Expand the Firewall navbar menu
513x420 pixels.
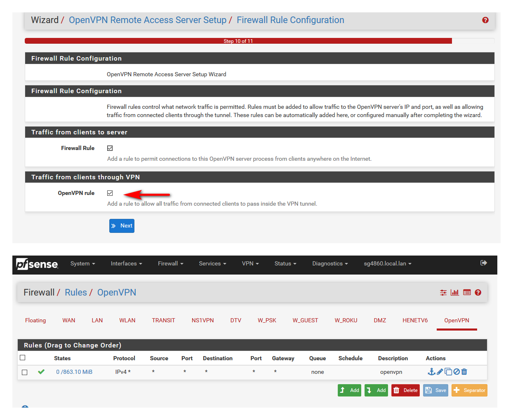pyautogui.click(x=171, y=264)
